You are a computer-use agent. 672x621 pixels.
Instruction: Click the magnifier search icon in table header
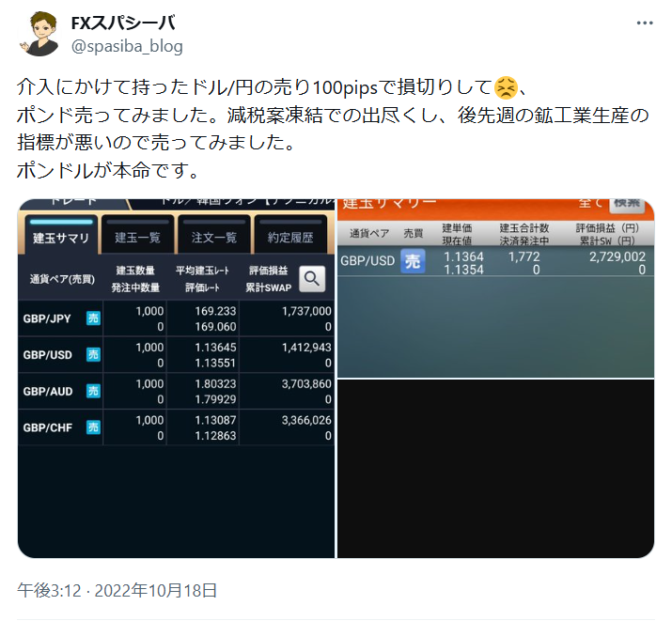click(312, 279)
